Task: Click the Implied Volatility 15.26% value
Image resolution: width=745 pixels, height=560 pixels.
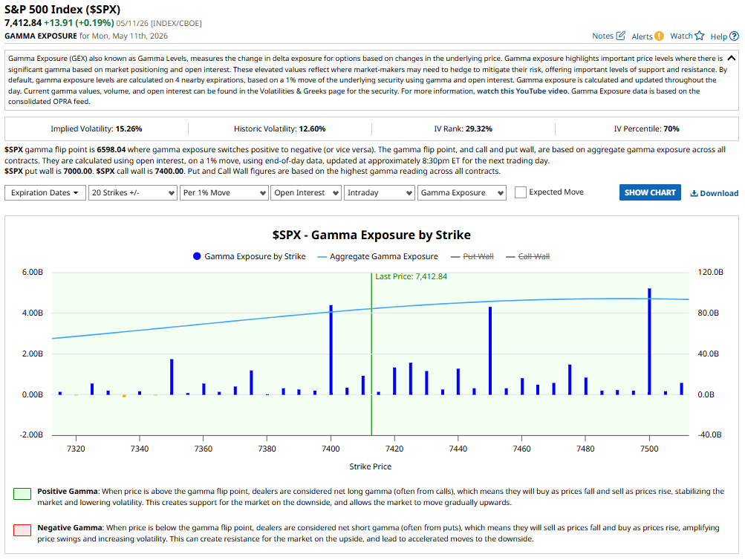Action: [128, 128]
